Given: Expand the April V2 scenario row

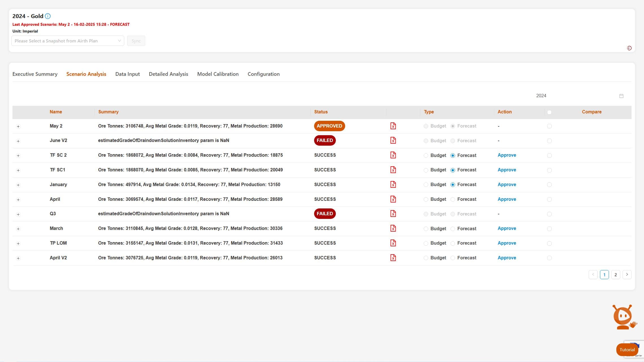Looking at the screenshot, I should [18, 258].
